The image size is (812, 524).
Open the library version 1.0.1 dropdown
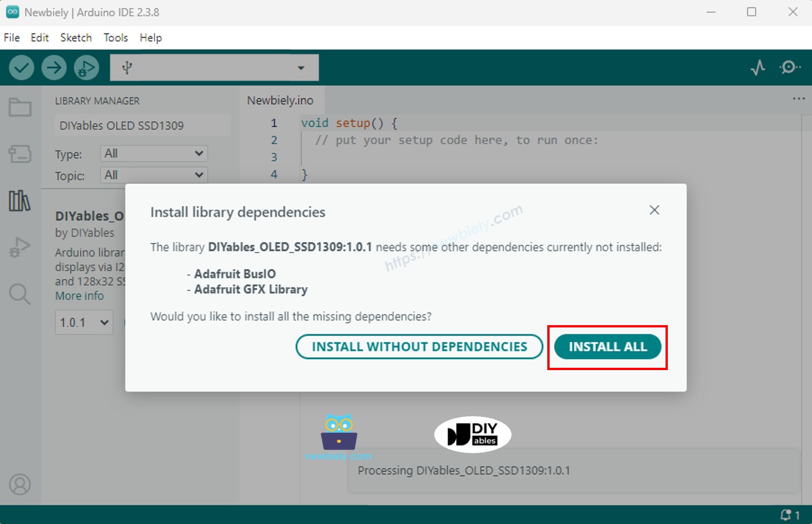tap(84, 322)
